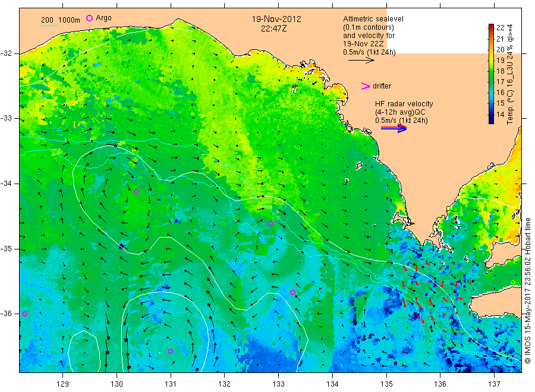Click the '-33' latitude axis label
535x392 pixels.
point(7,118)
